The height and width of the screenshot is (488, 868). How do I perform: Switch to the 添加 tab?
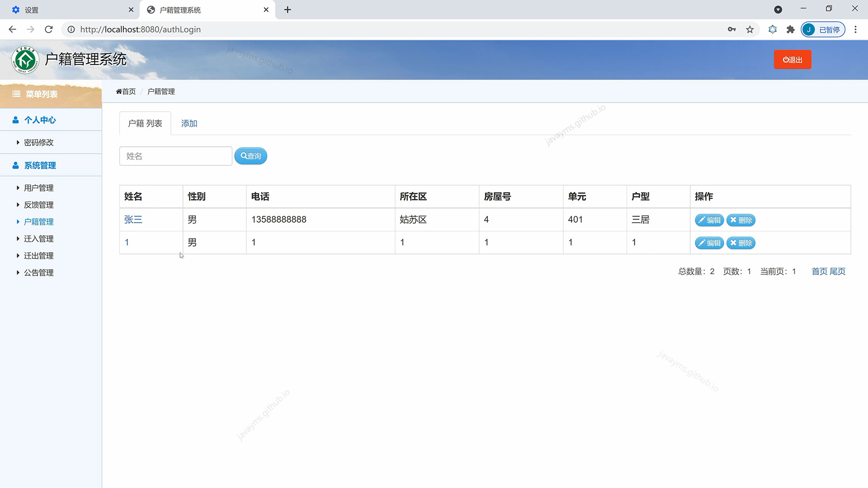[189, 123]
